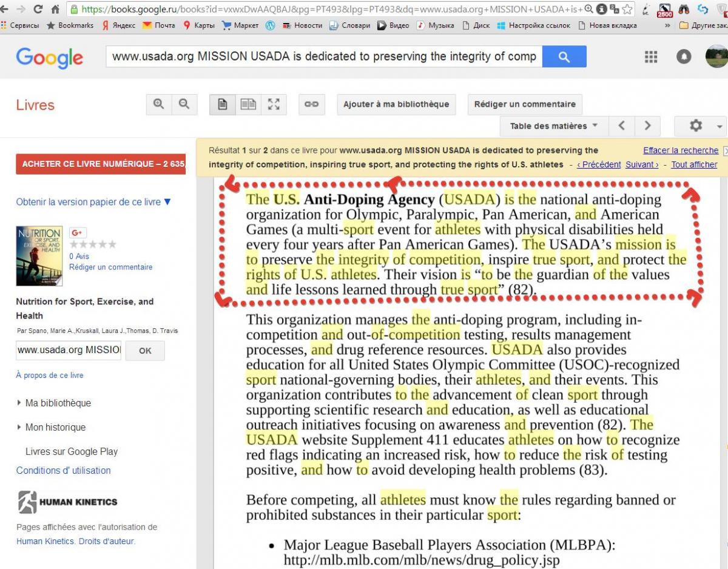Click inside the Google search field
The image size is (728, 569).
[324, 57]
